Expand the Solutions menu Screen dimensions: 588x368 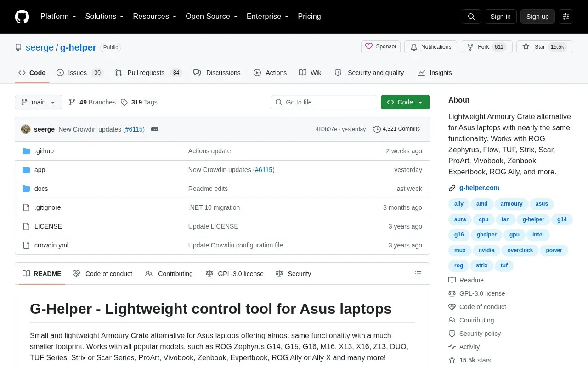pyautogui.click(x=105, y=17)
